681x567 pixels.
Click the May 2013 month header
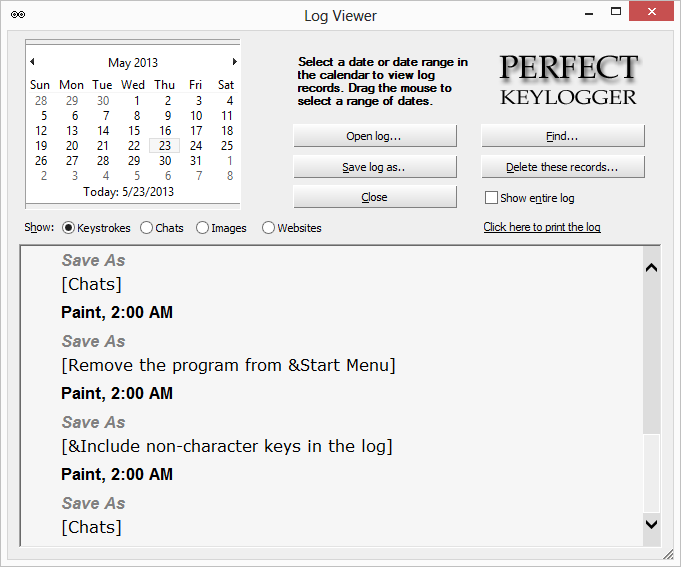pos(133,63)
